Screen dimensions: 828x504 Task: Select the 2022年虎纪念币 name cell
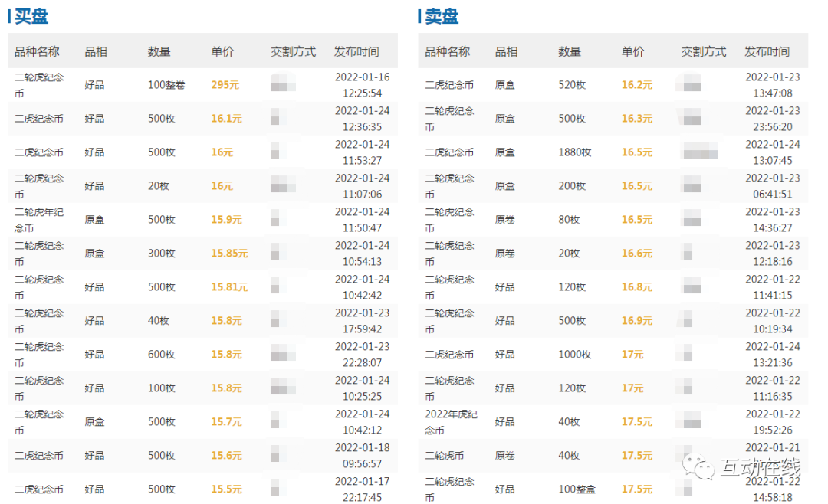tap(451, 422)
